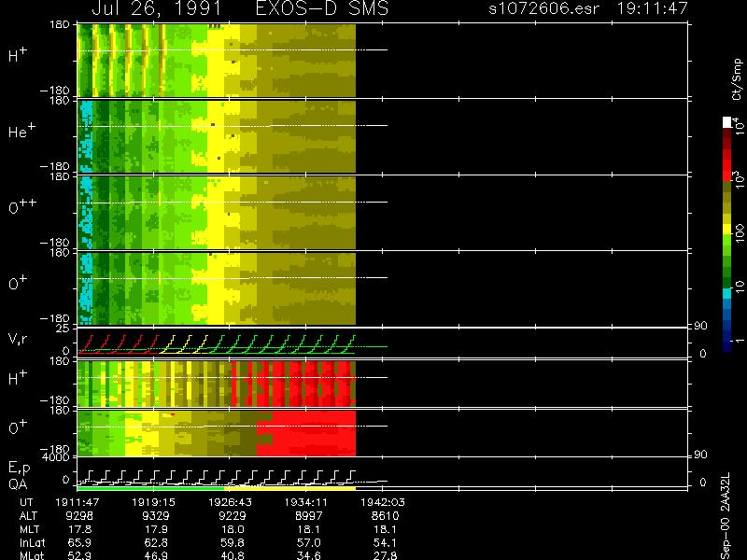
Task: Click the InLat value "65.9"
Action: tap(80, 542)
